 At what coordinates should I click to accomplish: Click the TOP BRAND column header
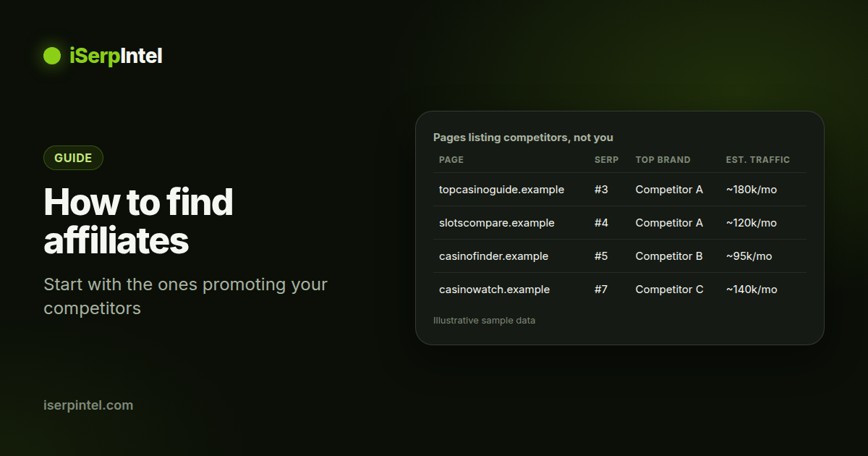point(663,160)
